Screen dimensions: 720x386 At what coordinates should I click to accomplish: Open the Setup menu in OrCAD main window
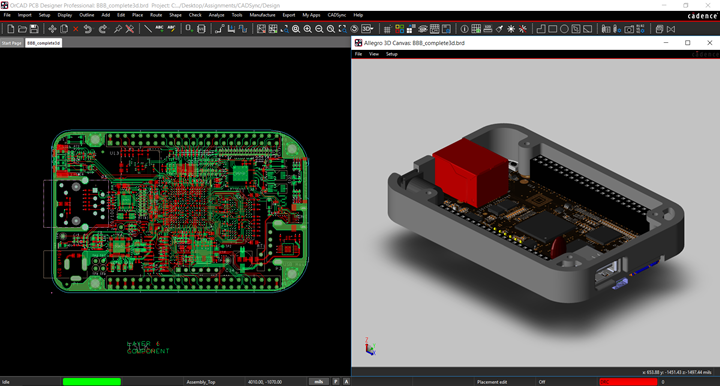coord(45,15)
